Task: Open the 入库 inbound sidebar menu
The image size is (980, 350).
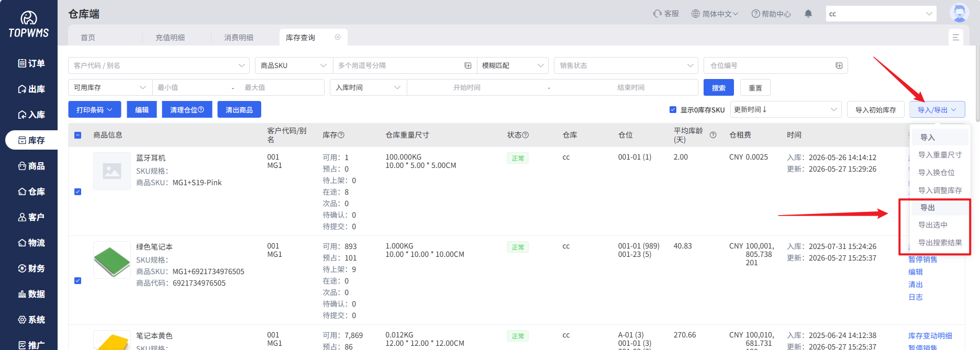Action: tap(31, 115)
